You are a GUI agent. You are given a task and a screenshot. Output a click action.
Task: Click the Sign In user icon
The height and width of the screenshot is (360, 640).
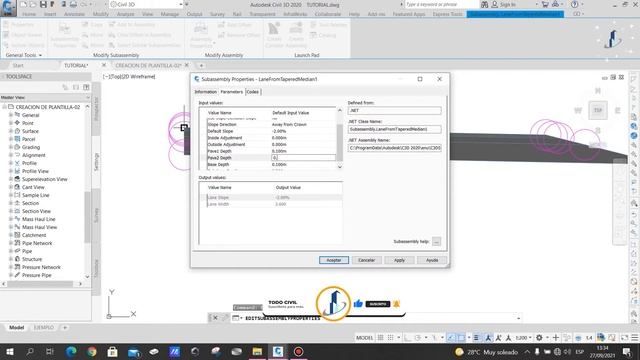coord(494,4)
